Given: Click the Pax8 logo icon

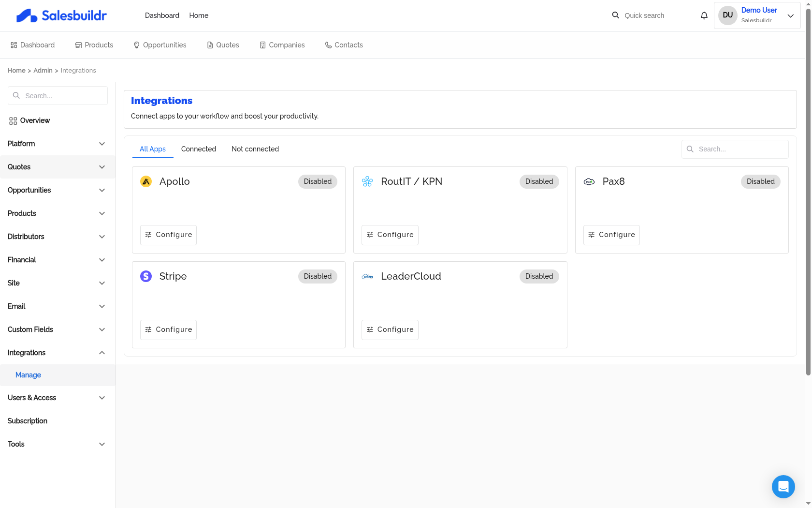Looking at the screenshot, I should [x=589, y=181].
